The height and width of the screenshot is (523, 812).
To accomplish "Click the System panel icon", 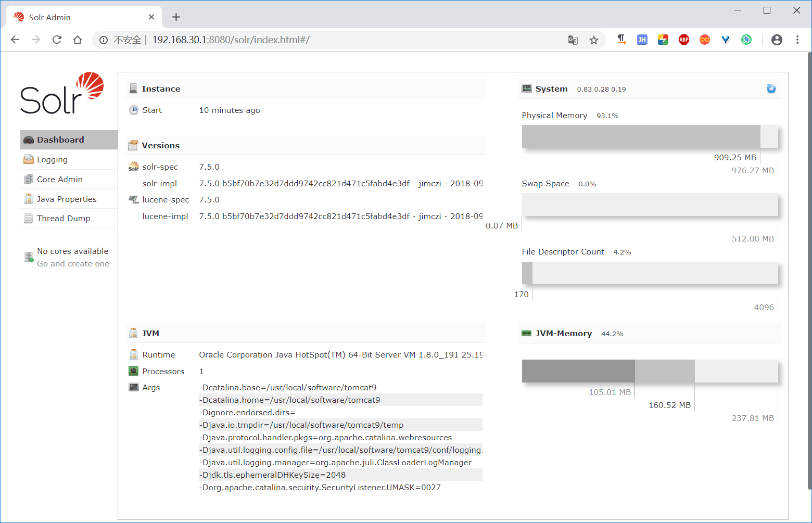I will [x=526, y=88].
